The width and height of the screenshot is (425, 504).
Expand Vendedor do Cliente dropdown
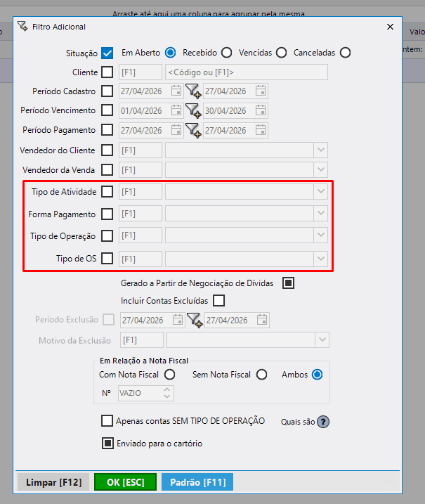(x=320, y=150)
